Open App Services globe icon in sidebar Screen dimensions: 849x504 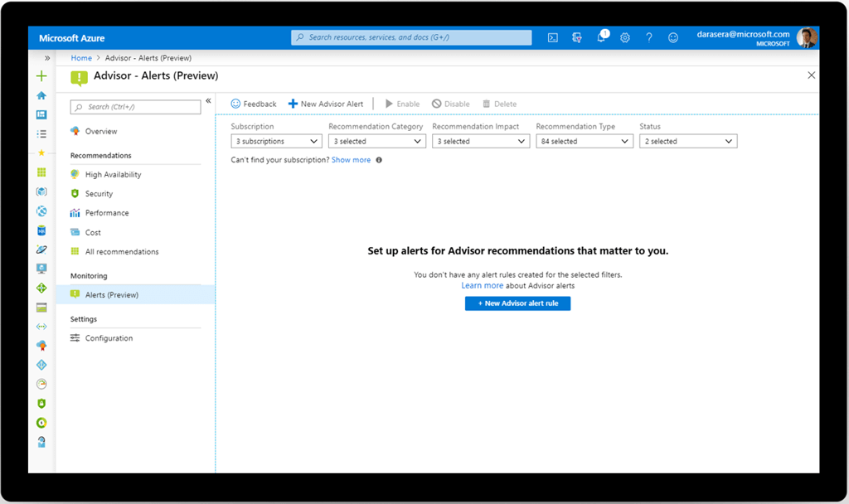(x=41, y=211)
